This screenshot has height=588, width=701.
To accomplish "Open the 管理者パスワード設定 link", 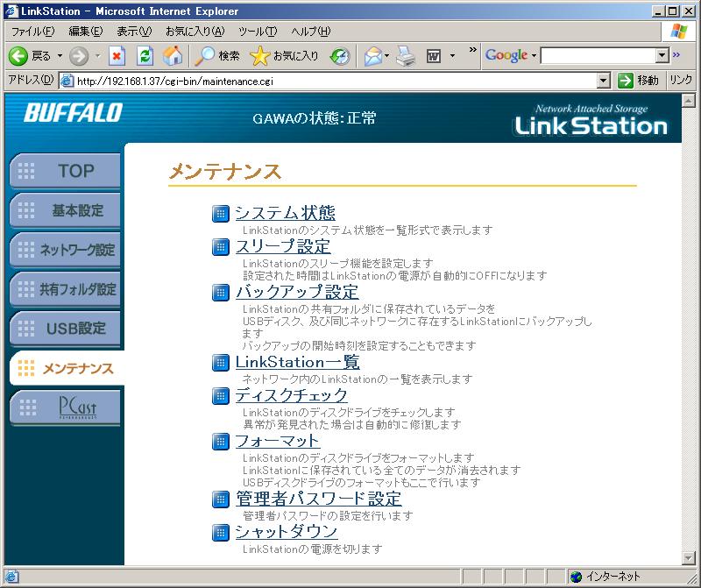I will (319, 499).
